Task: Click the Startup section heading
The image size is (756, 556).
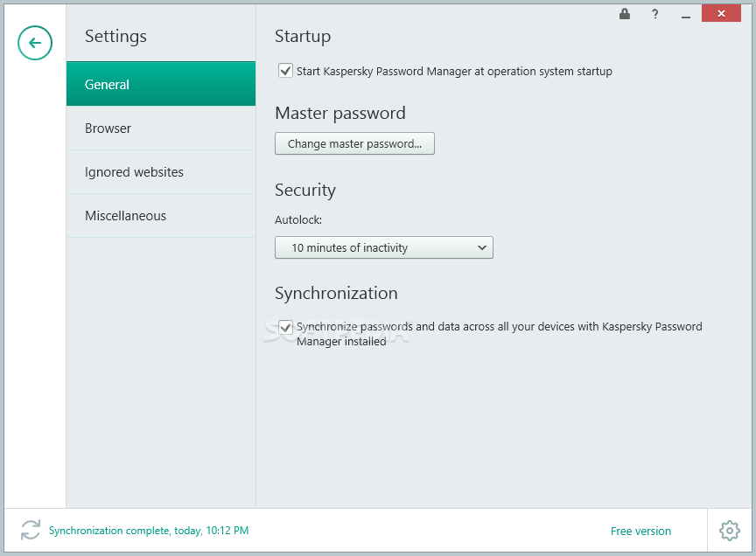Action: pos(303,37)
